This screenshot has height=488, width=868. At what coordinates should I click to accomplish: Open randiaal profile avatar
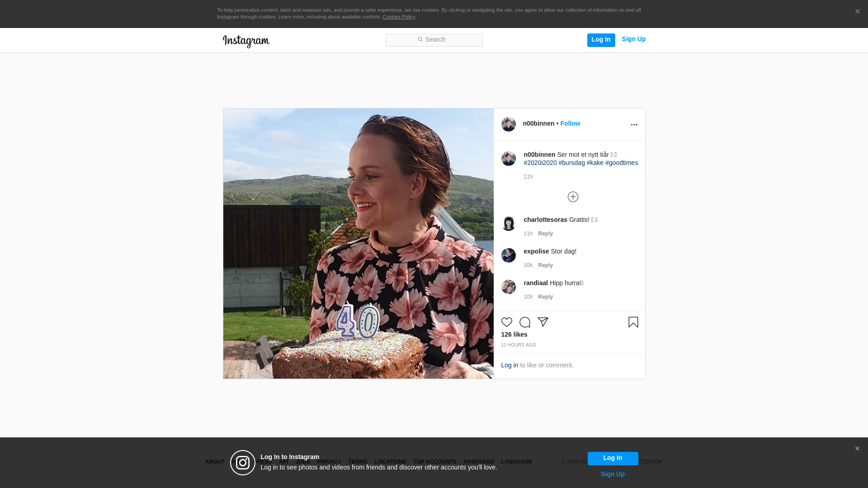[x=508, y=287]
